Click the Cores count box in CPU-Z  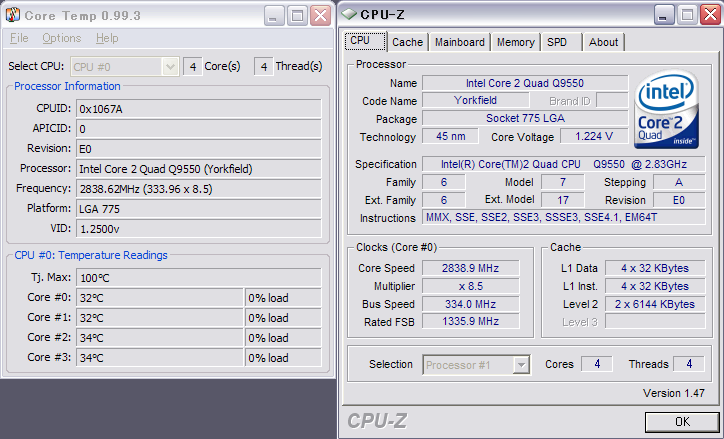point(597,364)
